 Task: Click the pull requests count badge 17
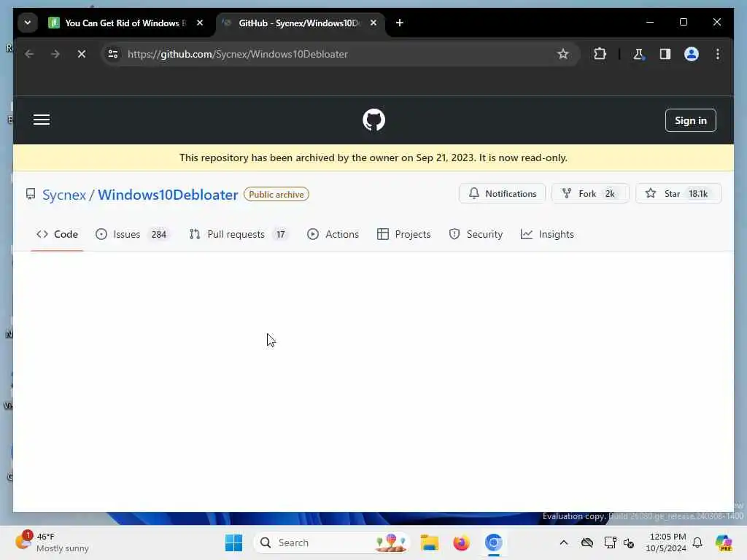[281, 234]
